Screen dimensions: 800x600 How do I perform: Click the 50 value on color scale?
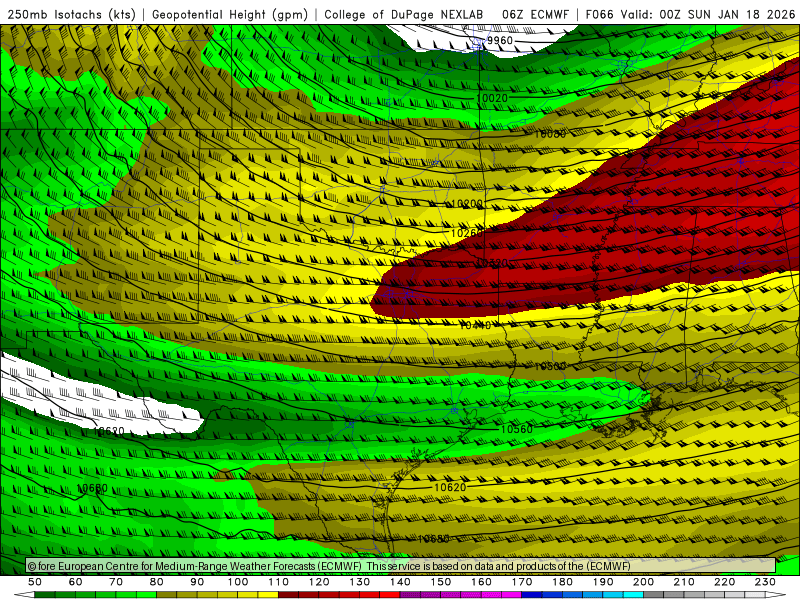(35, 582)
